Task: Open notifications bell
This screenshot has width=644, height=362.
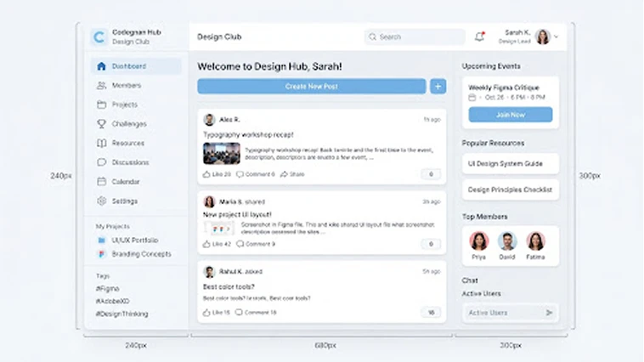Action: click(x=479, y=37)
